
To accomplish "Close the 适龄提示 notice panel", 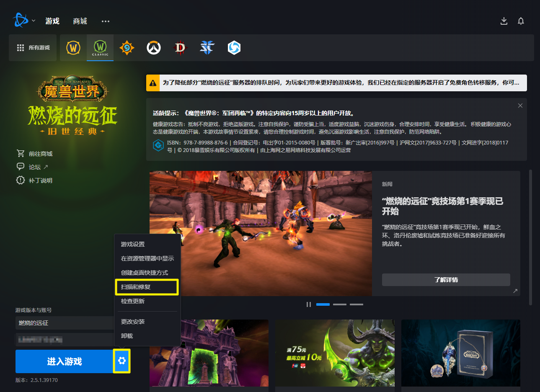I will 520,106.
